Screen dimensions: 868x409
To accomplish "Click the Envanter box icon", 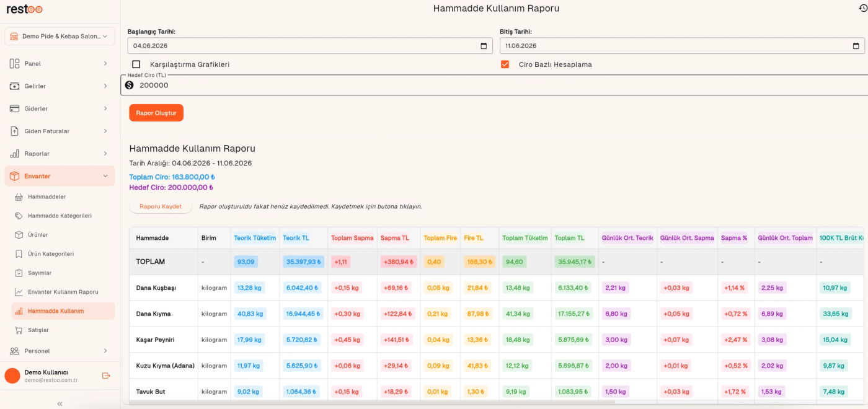I will 14,176.
